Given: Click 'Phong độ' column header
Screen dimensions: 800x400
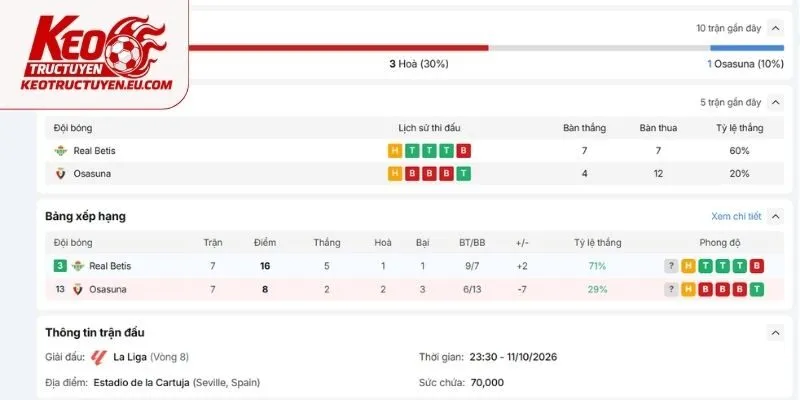Looking at the screenshot, I should (720, 243).
